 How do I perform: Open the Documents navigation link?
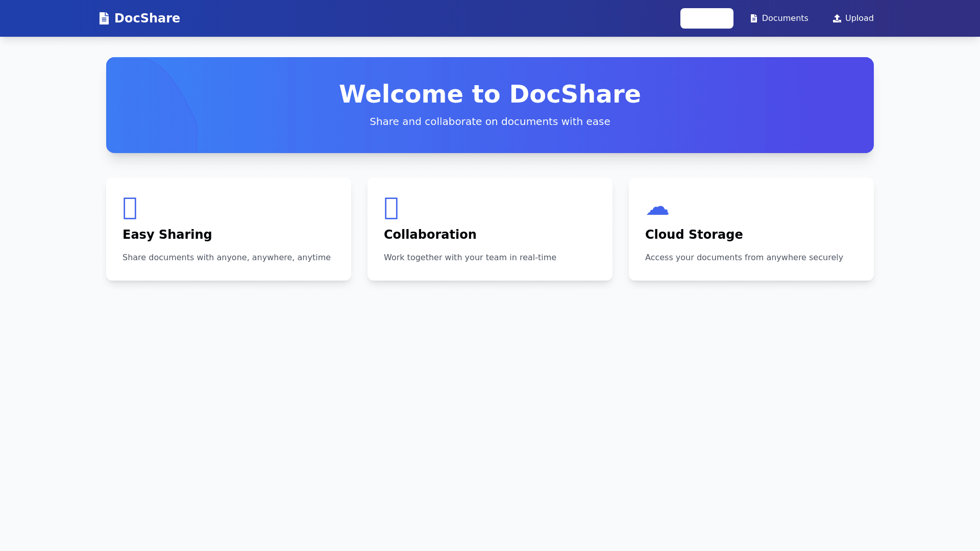point(785,18)
